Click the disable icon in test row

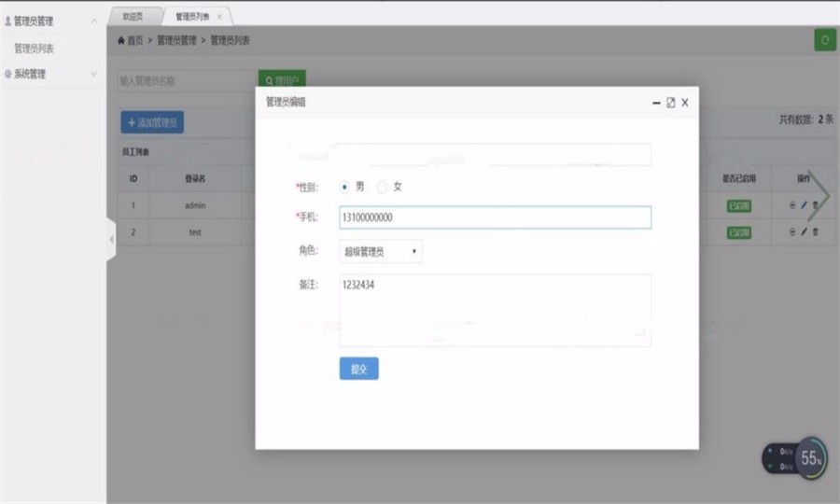point(792,231)
